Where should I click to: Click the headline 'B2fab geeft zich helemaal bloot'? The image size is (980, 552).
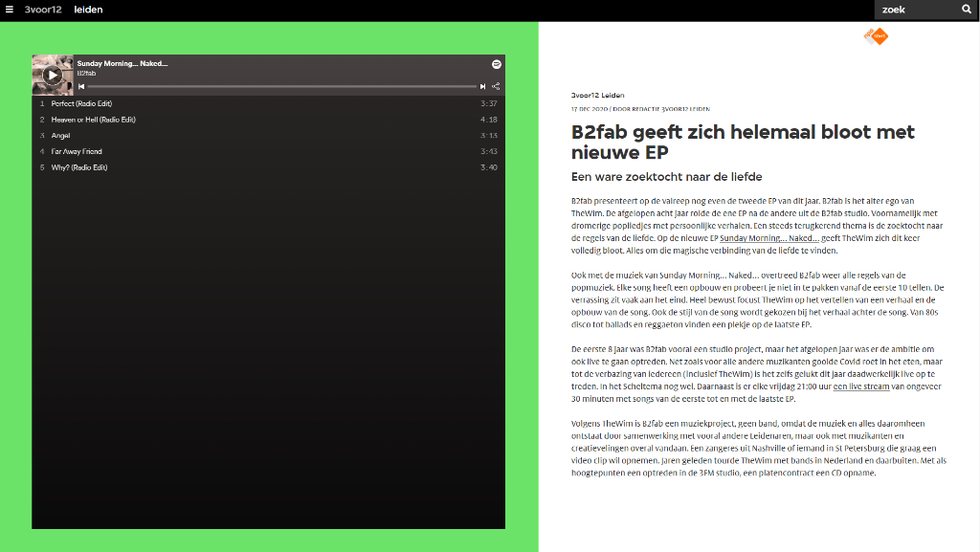pos(743,142)
